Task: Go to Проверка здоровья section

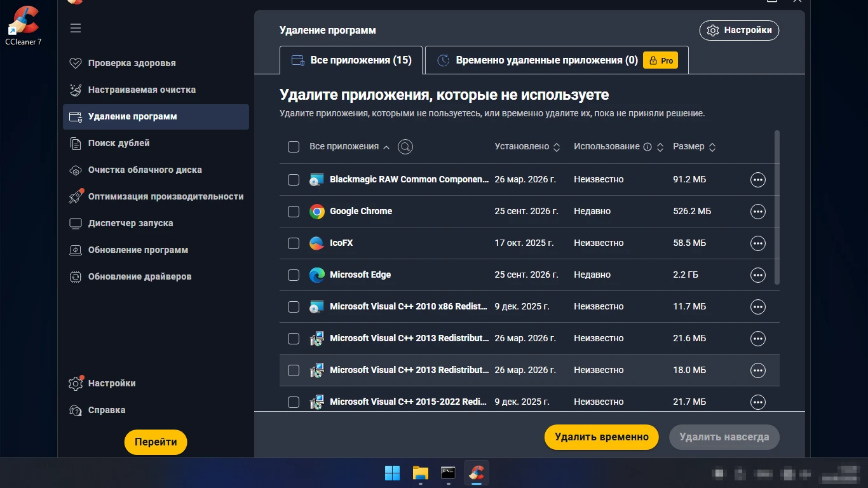Action: point(156,63)
